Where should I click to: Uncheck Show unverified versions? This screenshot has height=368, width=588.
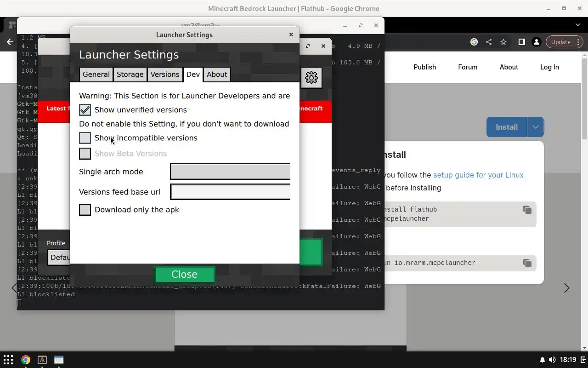[85, 109]
